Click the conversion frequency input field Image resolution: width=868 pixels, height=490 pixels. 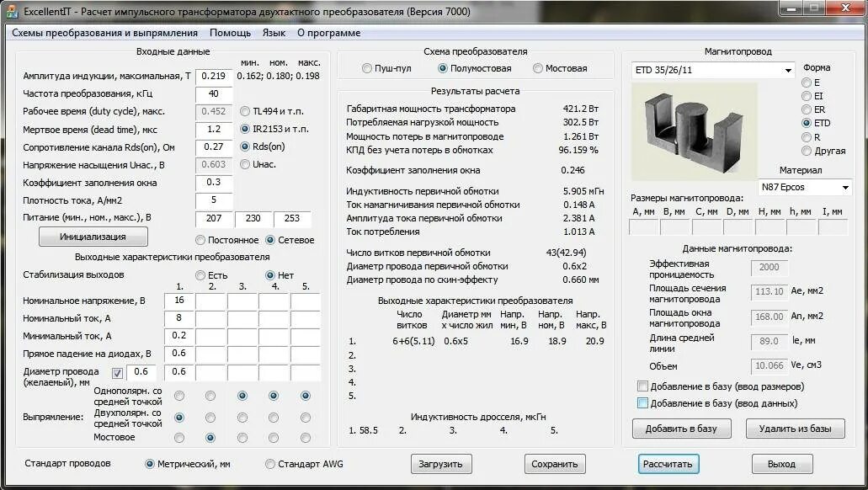click(x=214, y=93)
